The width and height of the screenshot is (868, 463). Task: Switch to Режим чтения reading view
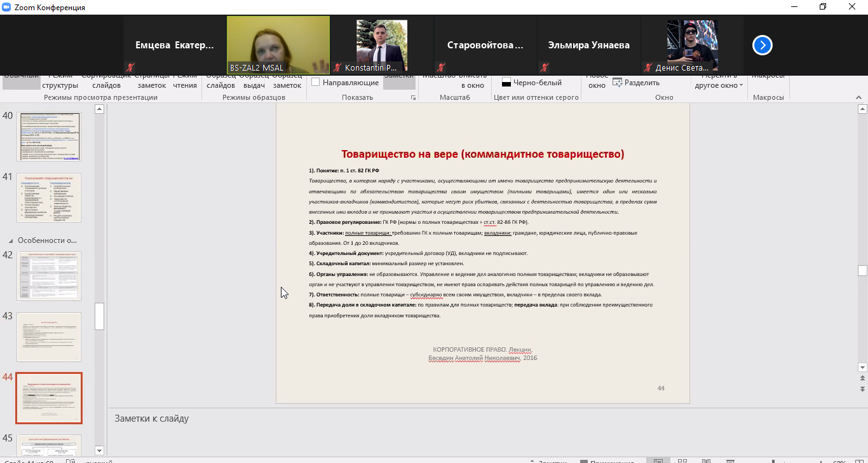[x=185, y=81]
